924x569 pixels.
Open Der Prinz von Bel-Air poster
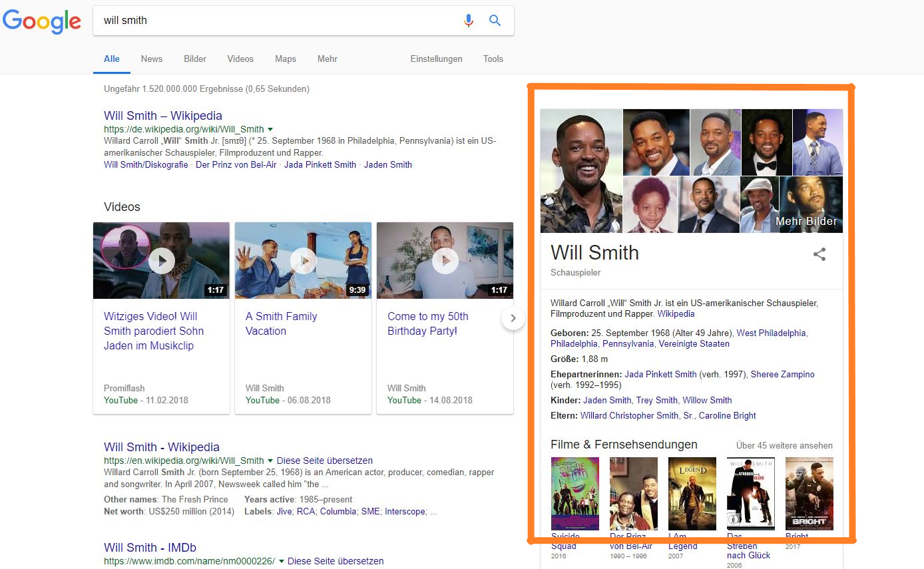pos(633,493)
